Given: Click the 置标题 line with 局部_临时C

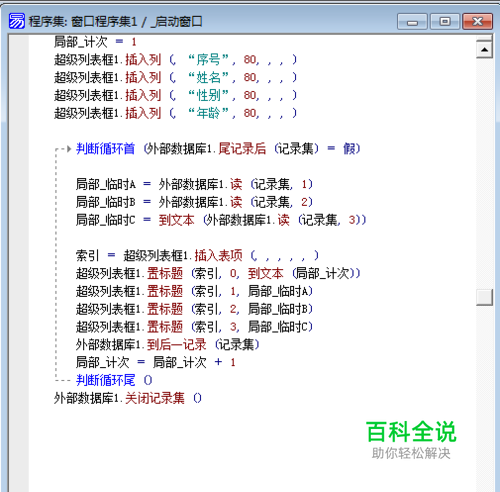Looking at the screenshot, I should (x=194, y=327).
